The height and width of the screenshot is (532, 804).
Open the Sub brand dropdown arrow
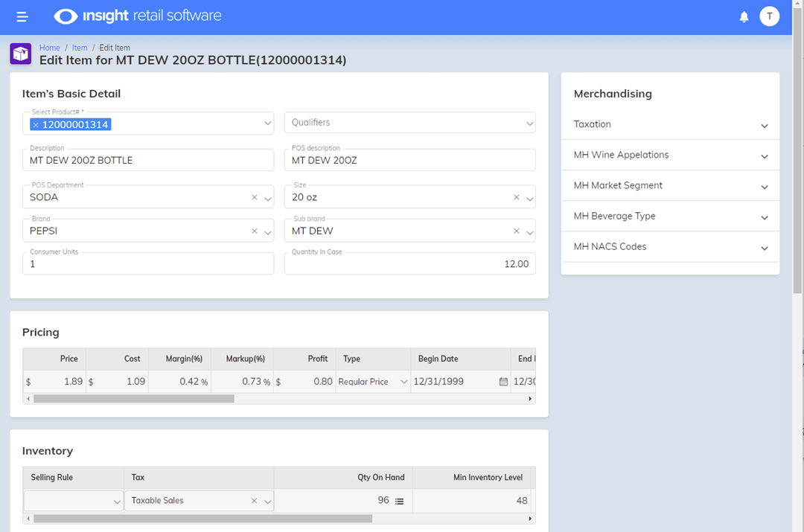(530, 233)
